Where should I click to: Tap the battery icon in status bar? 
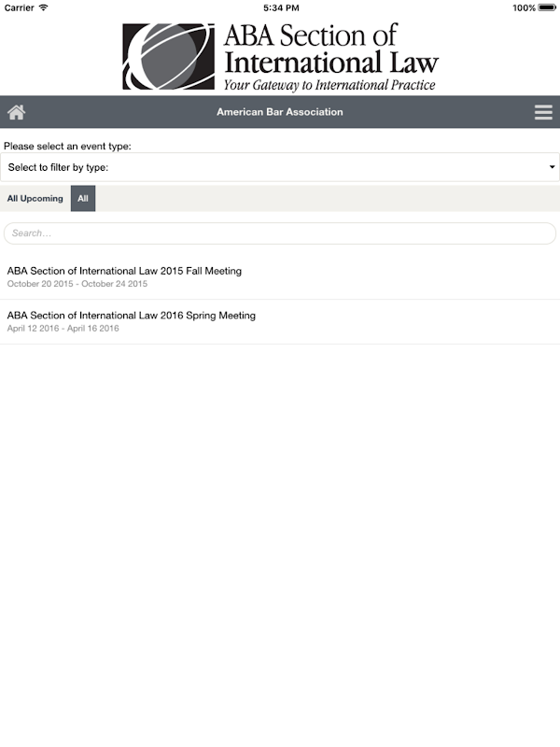547,7
